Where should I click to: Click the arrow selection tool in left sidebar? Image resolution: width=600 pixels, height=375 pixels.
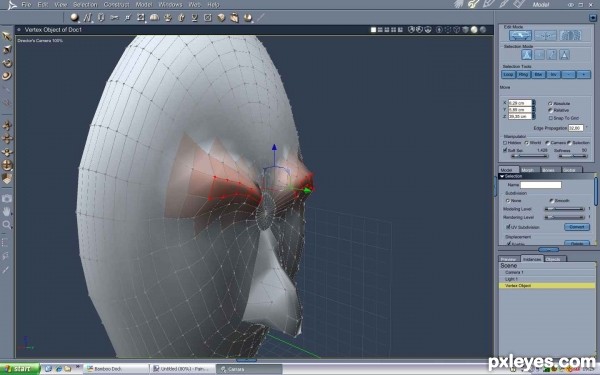7,36
